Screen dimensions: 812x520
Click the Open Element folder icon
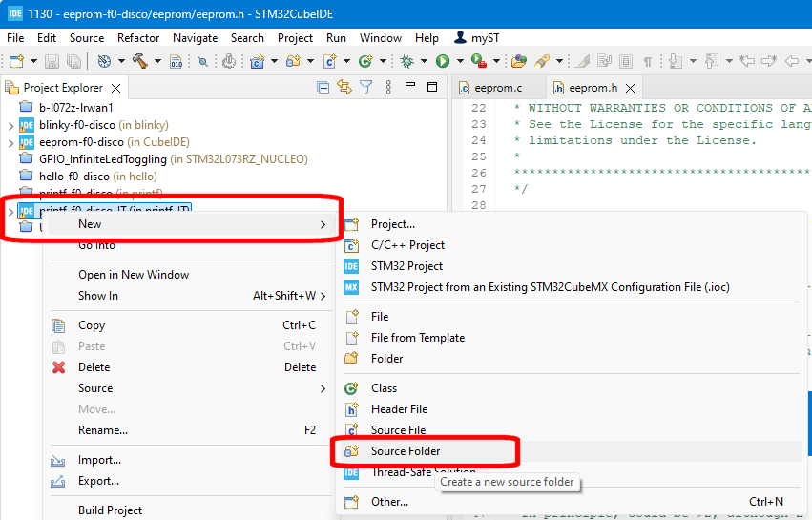click(518, 61)
